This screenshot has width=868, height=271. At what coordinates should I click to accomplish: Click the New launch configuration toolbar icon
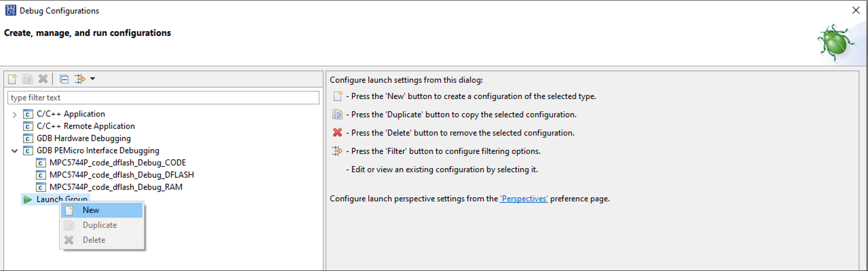(13, 79)
